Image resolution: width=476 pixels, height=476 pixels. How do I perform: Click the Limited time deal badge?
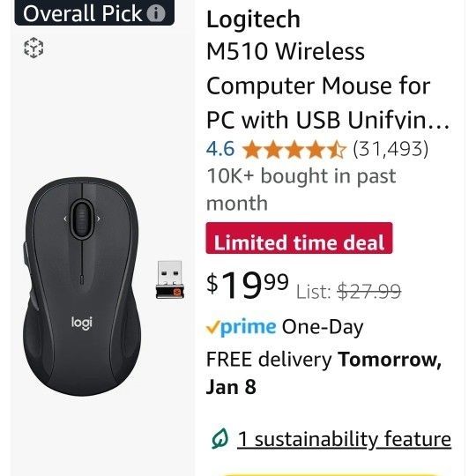tap(299, 238)
